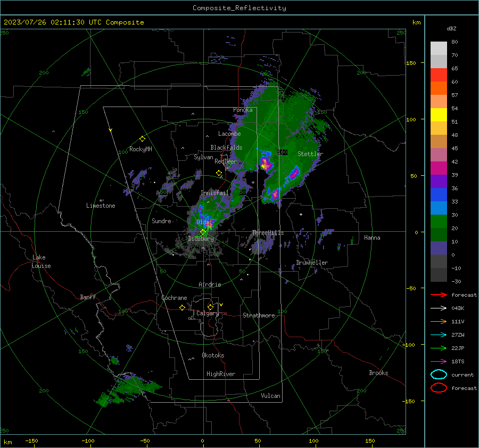479x448 pixels.
Task: Click the red forecast ellipse in legend
Action: [439, 388]
